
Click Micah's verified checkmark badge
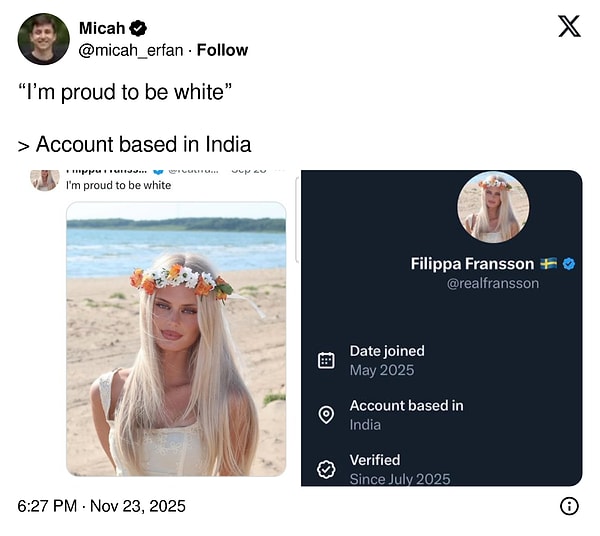[141, 29]
